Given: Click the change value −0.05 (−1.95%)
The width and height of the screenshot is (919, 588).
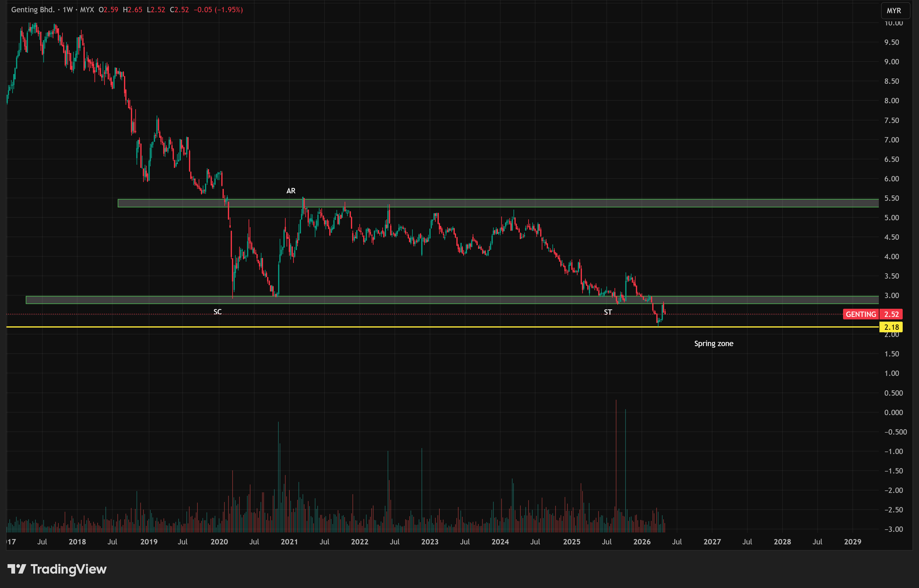Looking at the screenshot, I should click(218, 9).
